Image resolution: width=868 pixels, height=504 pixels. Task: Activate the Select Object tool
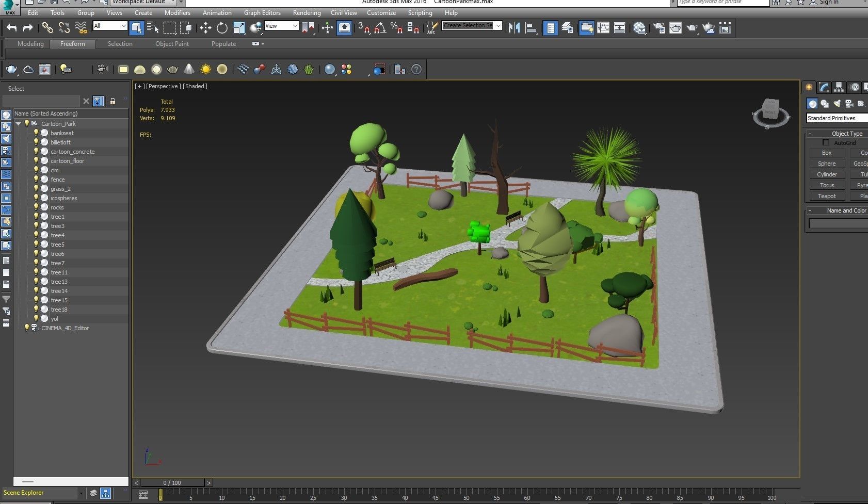tap(137, 28)
